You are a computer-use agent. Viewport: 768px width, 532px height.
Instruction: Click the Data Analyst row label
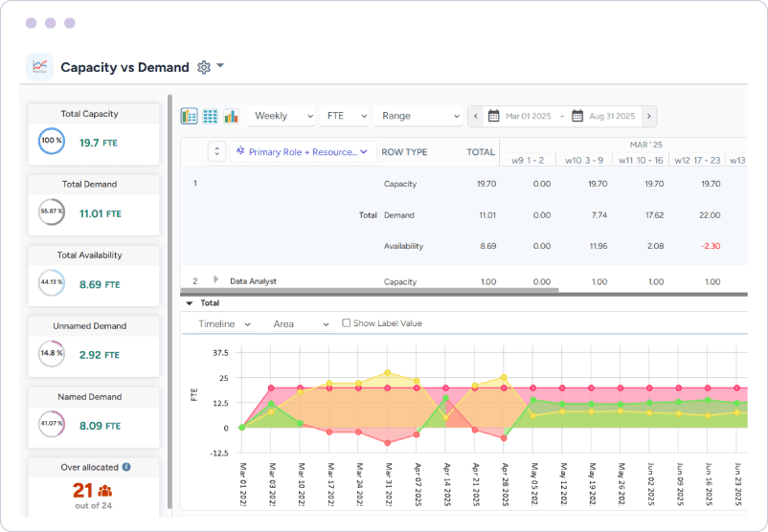[x=253, y=281]
